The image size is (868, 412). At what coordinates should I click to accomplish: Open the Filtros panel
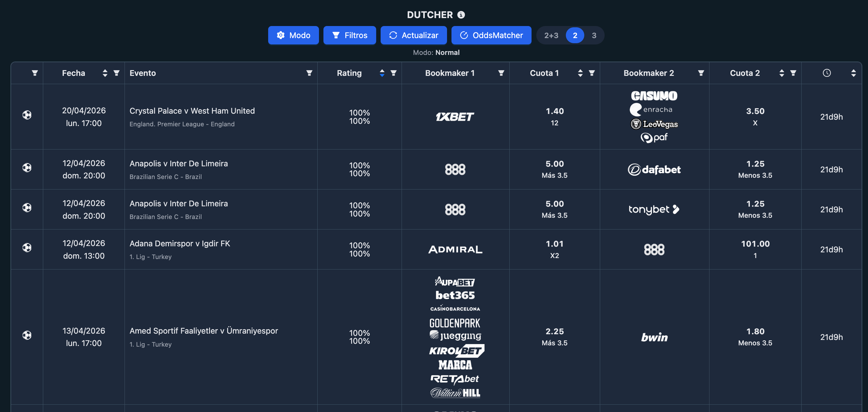(350, 35)
